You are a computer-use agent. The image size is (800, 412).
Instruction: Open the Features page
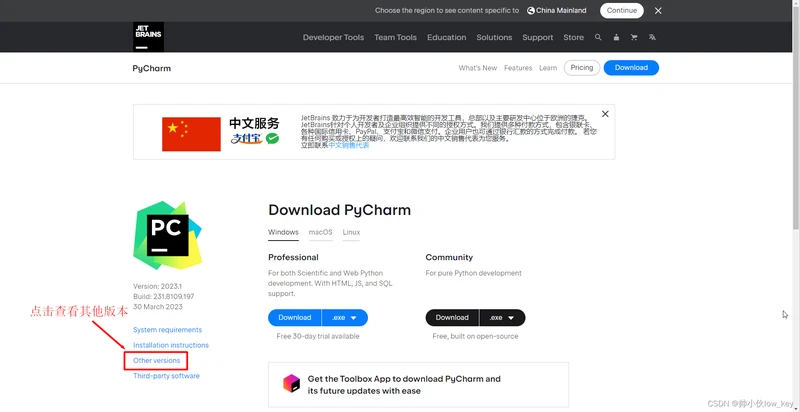click(518, 68)
